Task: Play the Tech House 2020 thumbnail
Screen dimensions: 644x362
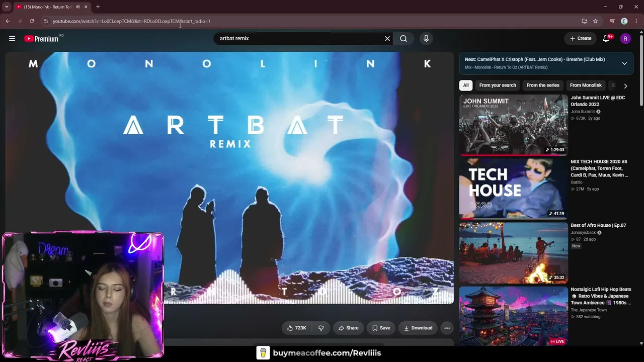Action: click(x=514, y=189)
